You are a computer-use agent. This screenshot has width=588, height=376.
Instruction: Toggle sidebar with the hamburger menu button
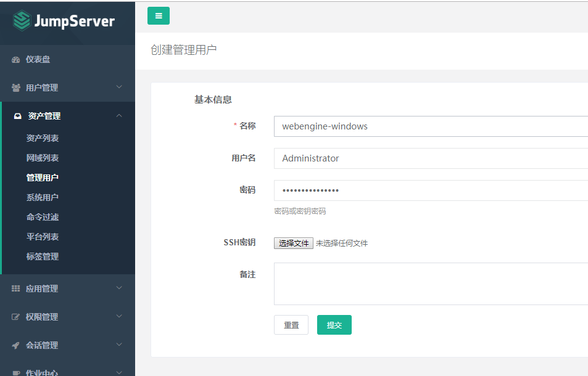coord(159,16)
